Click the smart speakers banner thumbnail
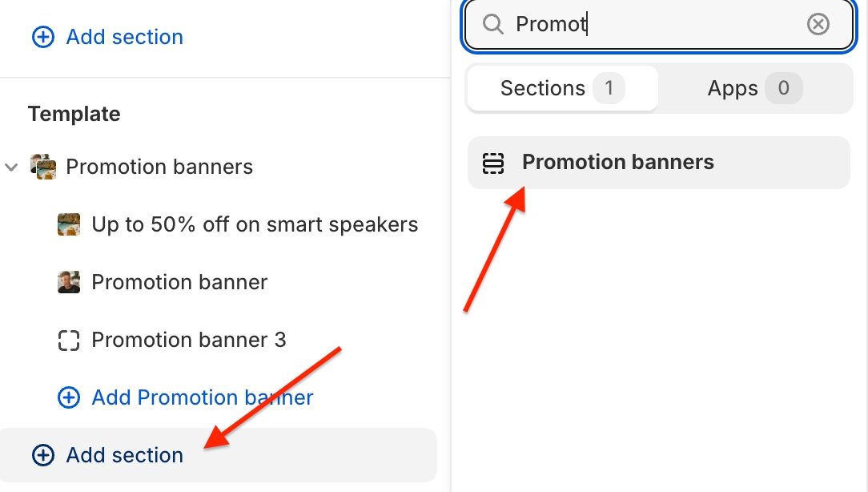 (69, 224)
